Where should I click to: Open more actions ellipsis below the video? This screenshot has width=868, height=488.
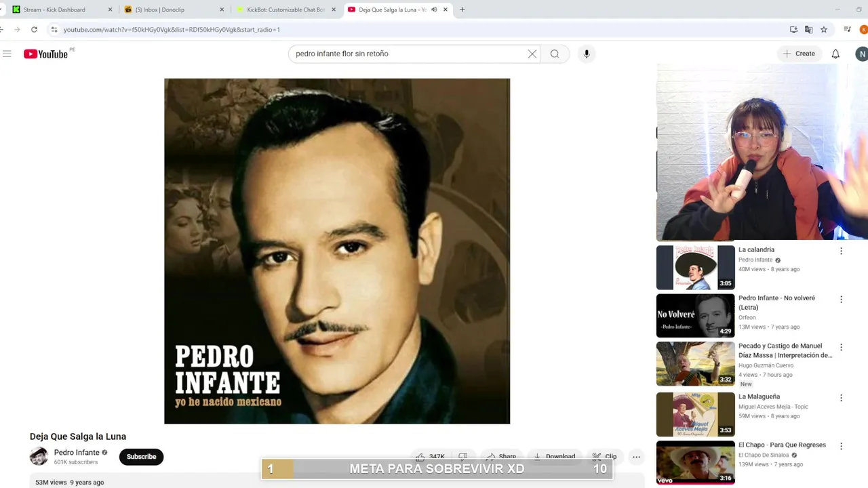pos(636,457)
